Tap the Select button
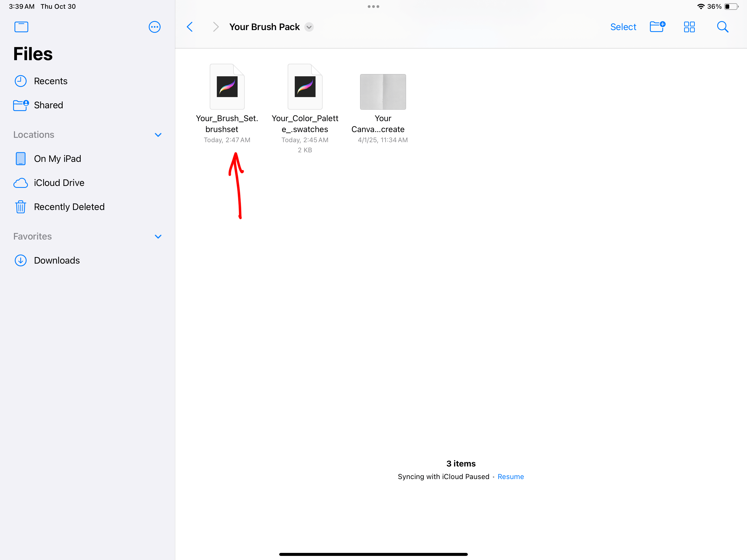 (623, 27)
